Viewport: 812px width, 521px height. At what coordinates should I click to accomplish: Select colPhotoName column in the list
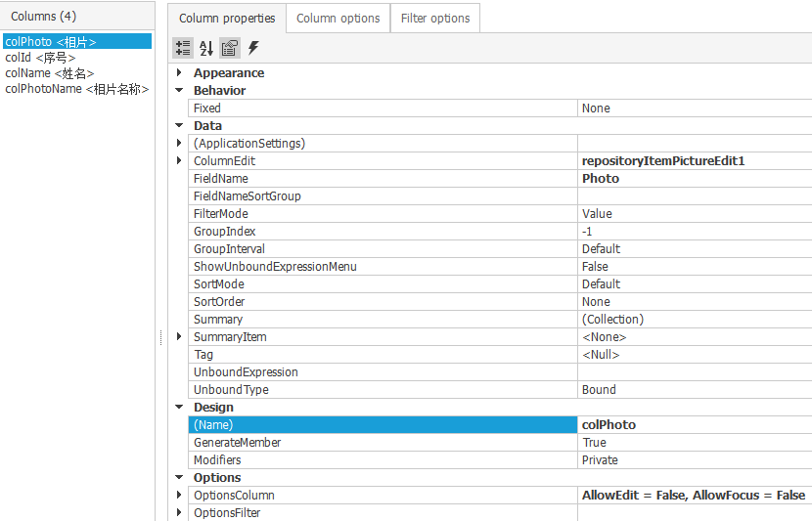click(x=76, y=89)
